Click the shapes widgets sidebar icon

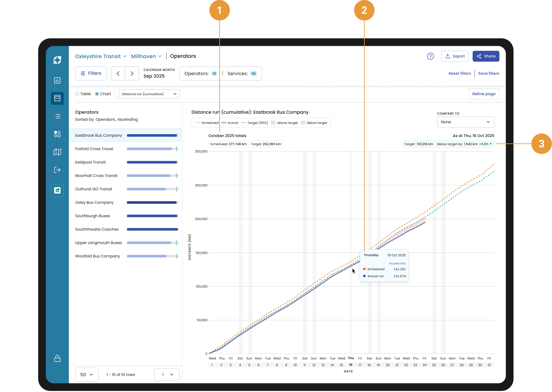[57, 134]
